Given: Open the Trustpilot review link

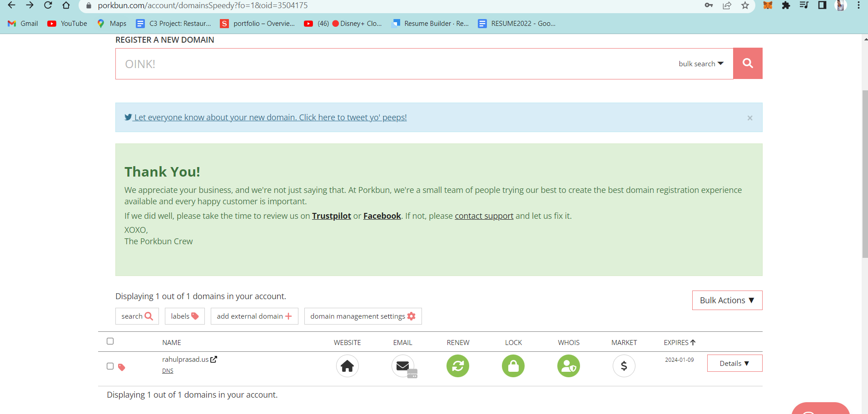Looking at the screenshot, I should pos(332,216).
